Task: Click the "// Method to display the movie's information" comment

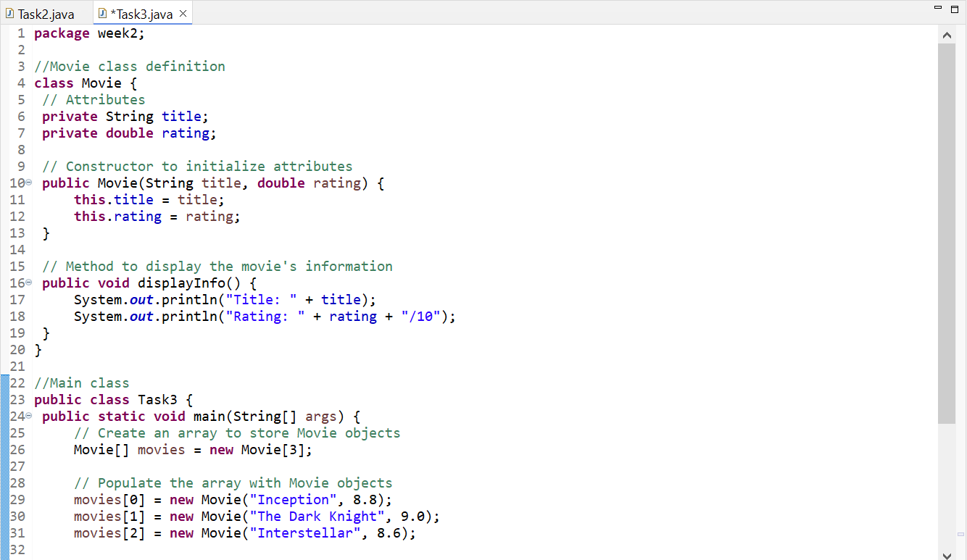Action: (x=217, y=267)
